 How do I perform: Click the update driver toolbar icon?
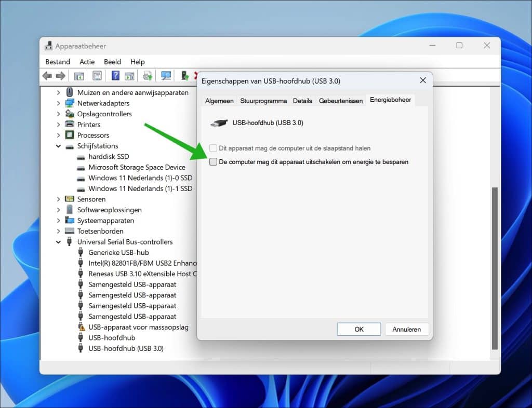(x=148, y=76)
